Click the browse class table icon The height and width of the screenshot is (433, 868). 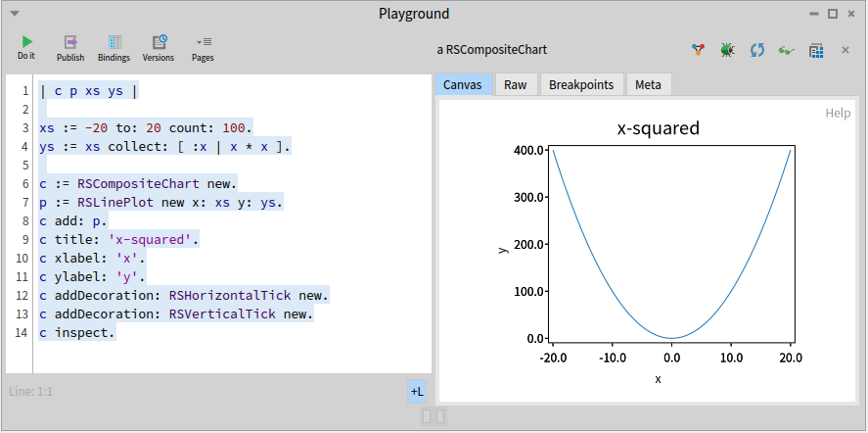click(816, 51)
